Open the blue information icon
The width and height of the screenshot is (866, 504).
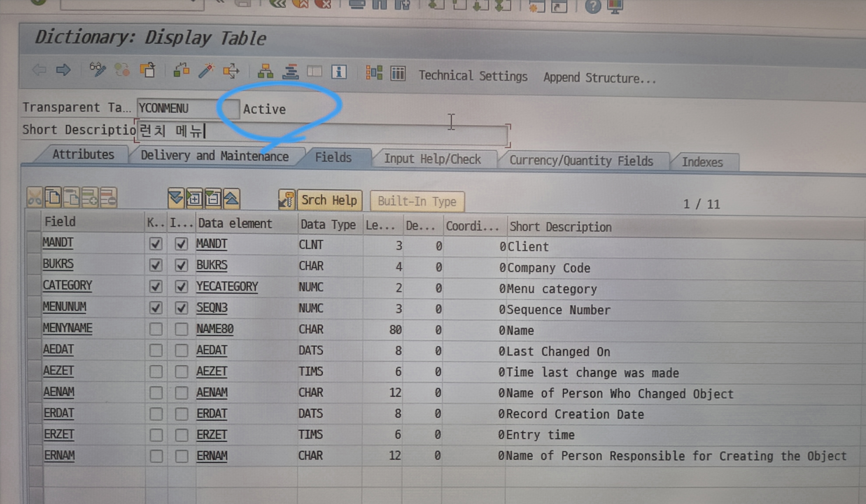339,72
